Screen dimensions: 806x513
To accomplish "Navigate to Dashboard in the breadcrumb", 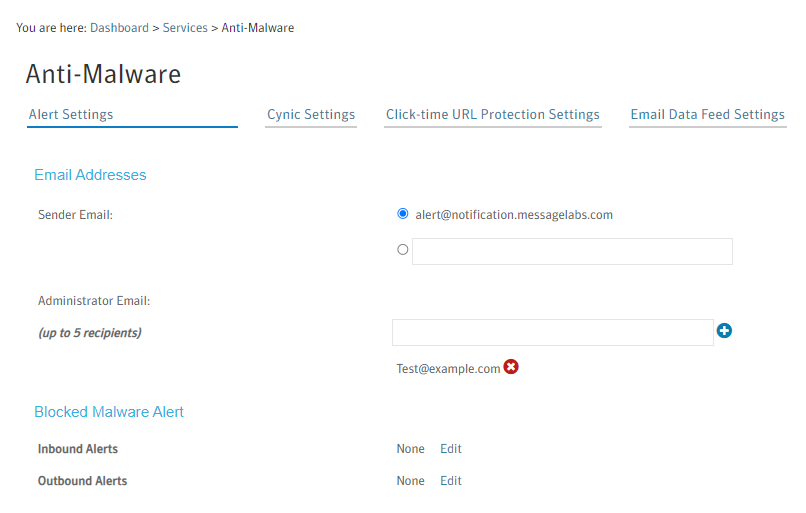I will coord(119,28).
